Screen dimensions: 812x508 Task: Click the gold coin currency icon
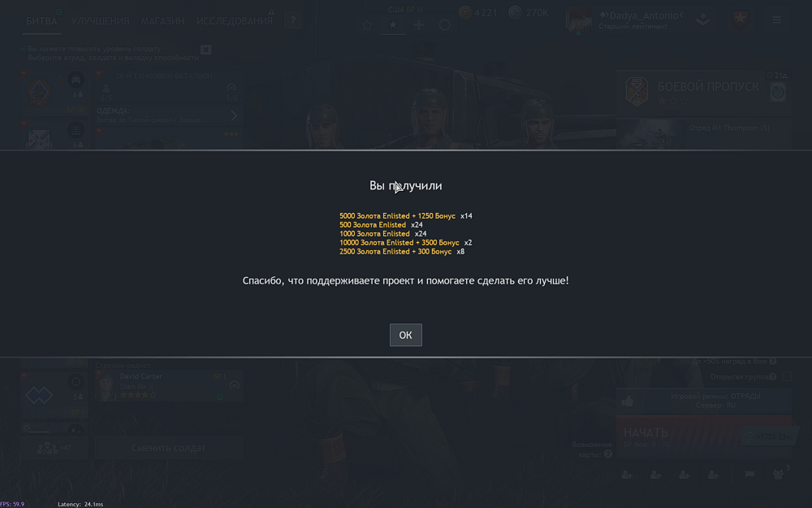465,12
